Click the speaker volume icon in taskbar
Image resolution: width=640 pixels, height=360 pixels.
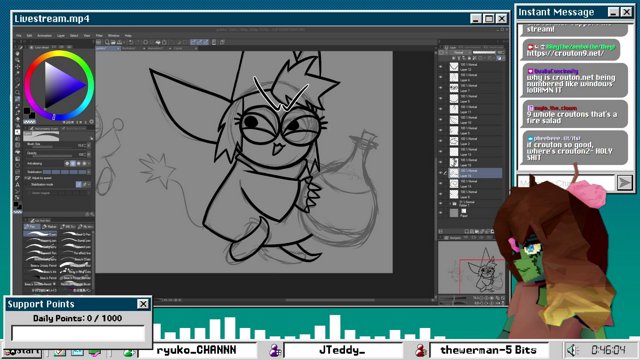(x=573, y=350)
